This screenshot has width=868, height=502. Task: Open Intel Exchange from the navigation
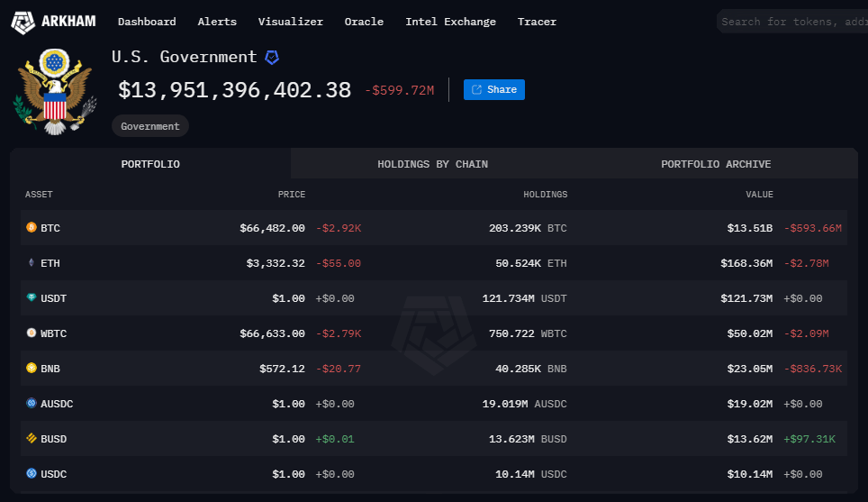point(450,22)
